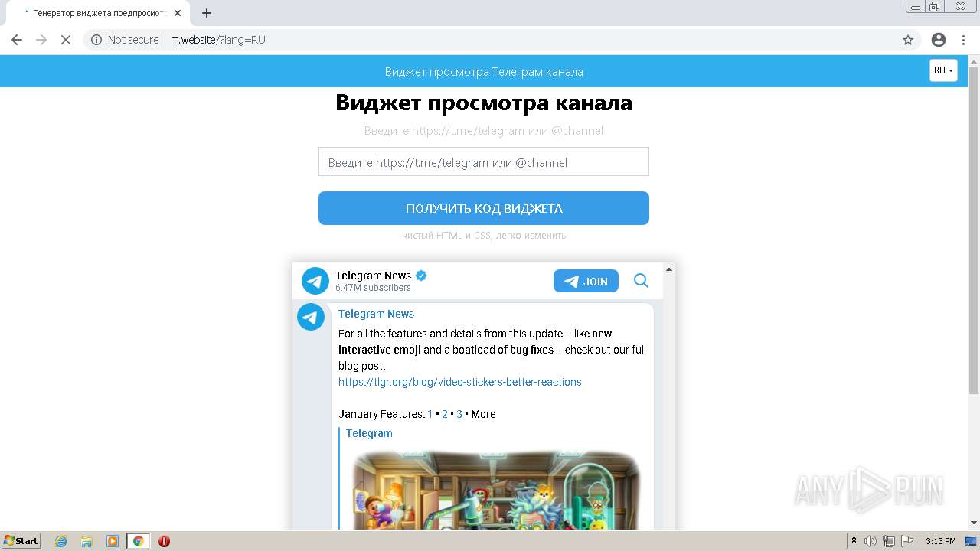Viewport: 980px width, 551px height.
Task: Open January Features link 2
Action: pyautogui.click(x=445, y=414)
